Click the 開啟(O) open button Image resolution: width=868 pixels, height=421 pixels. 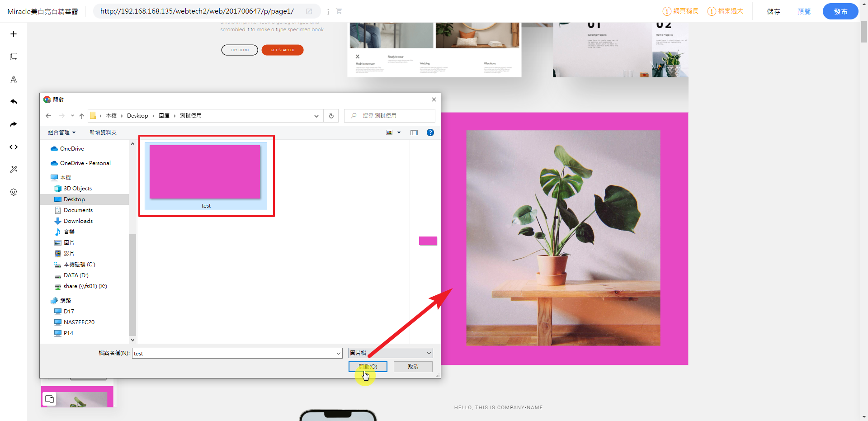(x=368, y=367)
